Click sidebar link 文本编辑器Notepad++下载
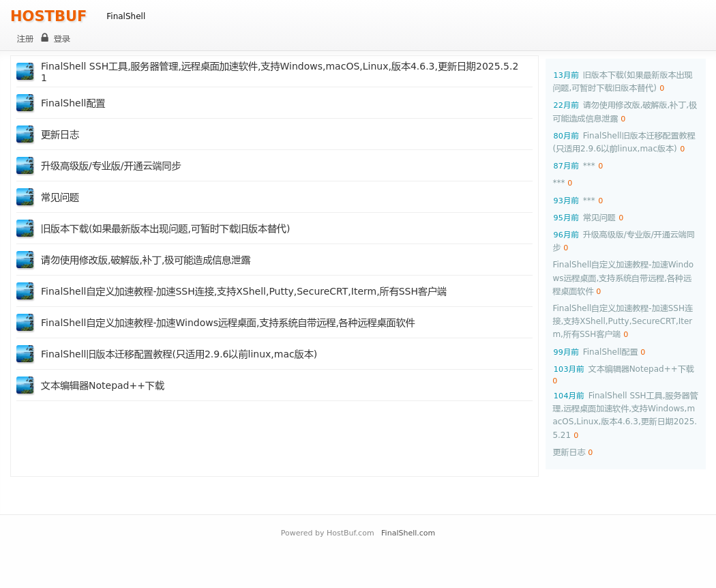 click(640, 369)
